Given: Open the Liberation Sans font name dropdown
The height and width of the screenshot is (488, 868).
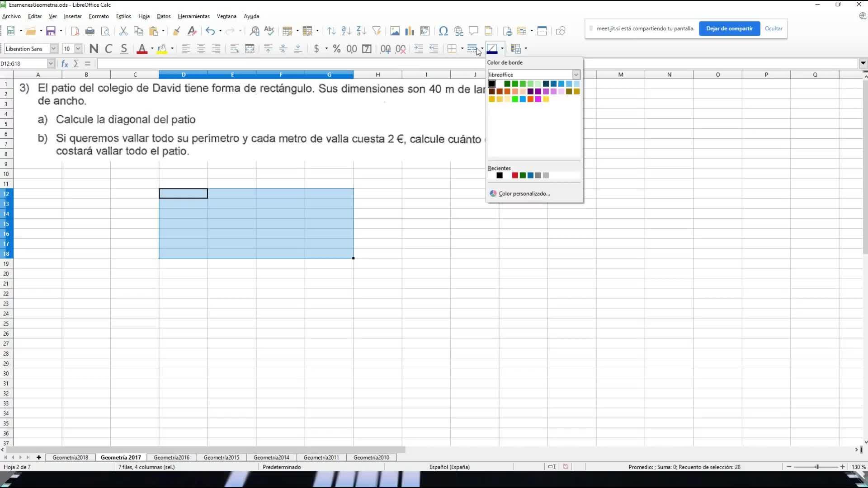Looking at the screenshot, I should coord(53,49).
